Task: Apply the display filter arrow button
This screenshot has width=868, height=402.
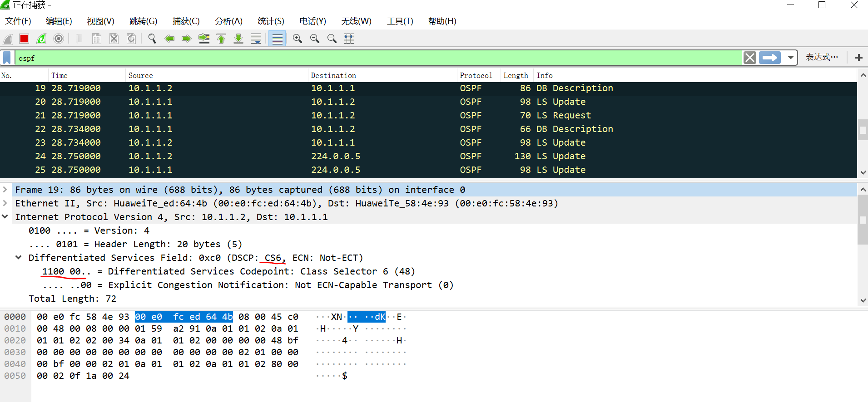Action: click(x=770, y=58)
